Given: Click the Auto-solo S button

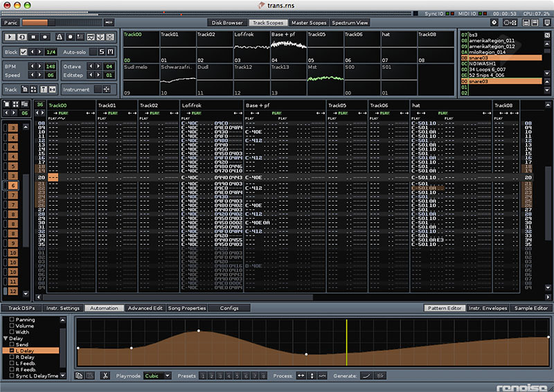Looking at the screenshot, I should pos(101,52).
